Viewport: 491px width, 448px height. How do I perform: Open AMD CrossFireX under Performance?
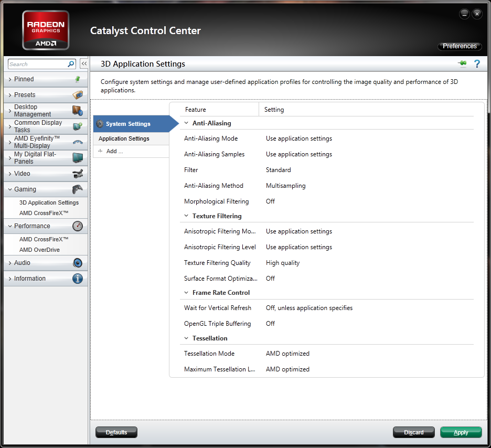44,239
